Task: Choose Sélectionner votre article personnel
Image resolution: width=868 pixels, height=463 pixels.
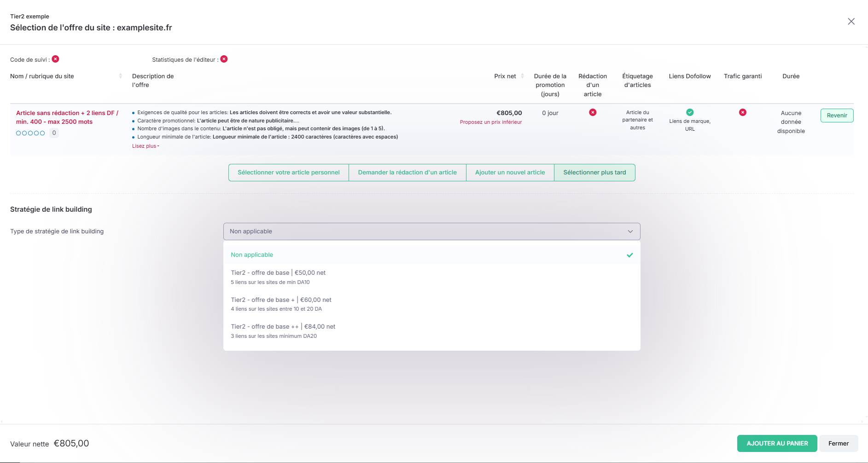Action: [x=289, y=173]
